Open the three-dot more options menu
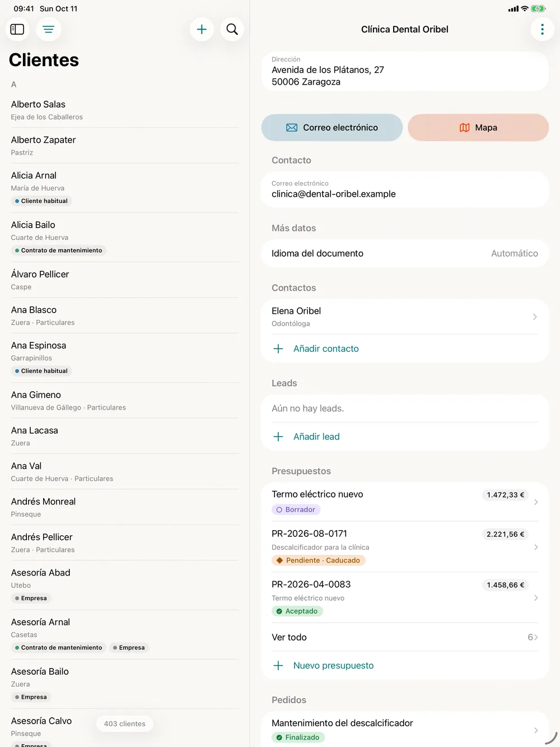 pos(542,29)
